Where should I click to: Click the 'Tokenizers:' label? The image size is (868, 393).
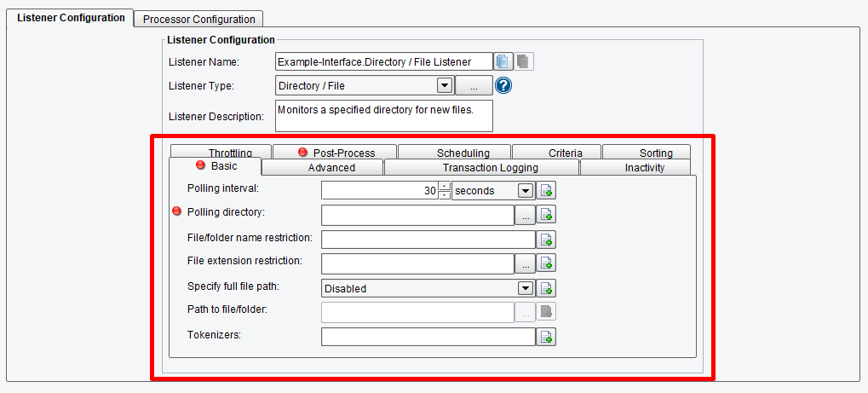pyautogui.click(x=214, y=335)
